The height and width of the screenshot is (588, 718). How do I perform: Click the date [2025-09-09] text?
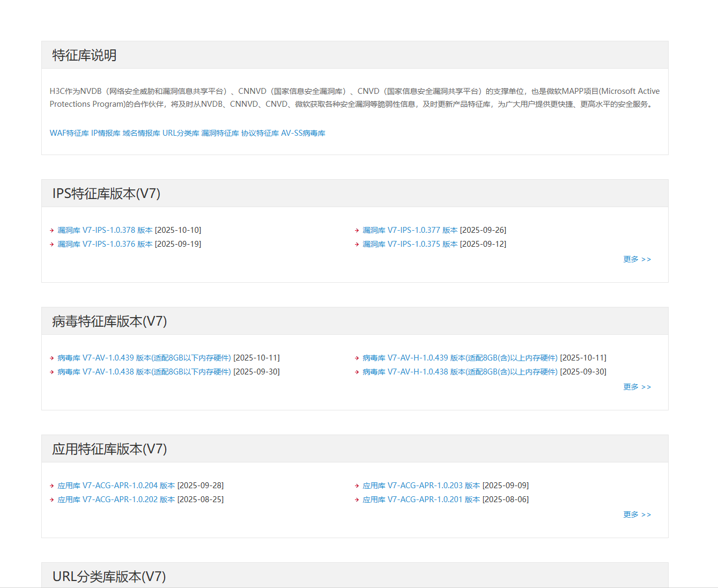coord(506,486)
